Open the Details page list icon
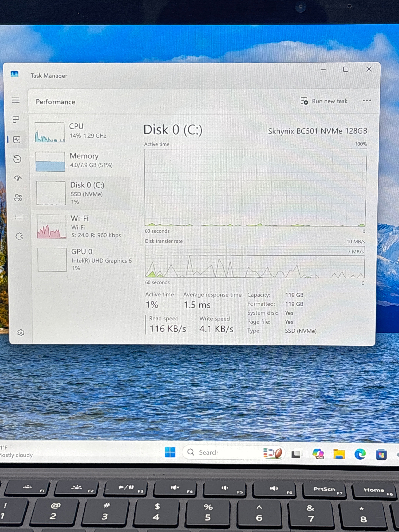The height and width of the screenshot is (532, 399). click(x=18, y=217)
